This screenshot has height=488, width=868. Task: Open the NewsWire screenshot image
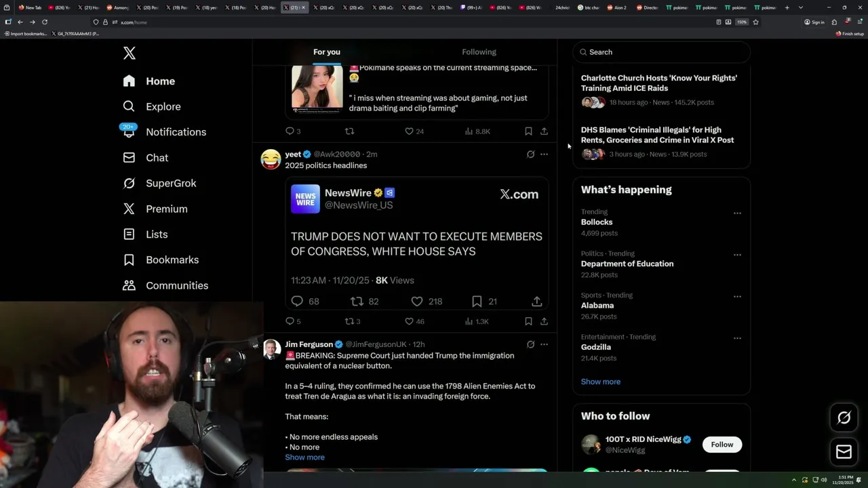click(416, 244)
